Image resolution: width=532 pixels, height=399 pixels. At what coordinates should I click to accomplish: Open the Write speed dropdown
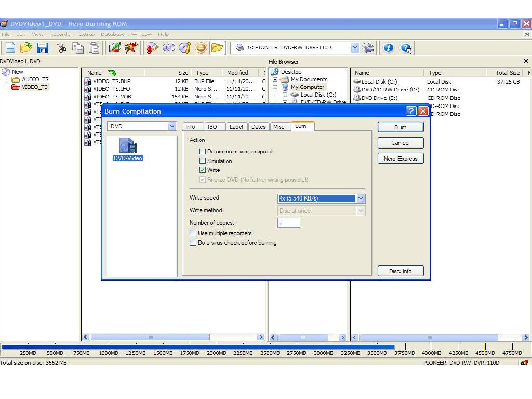(x=361, y=198)
